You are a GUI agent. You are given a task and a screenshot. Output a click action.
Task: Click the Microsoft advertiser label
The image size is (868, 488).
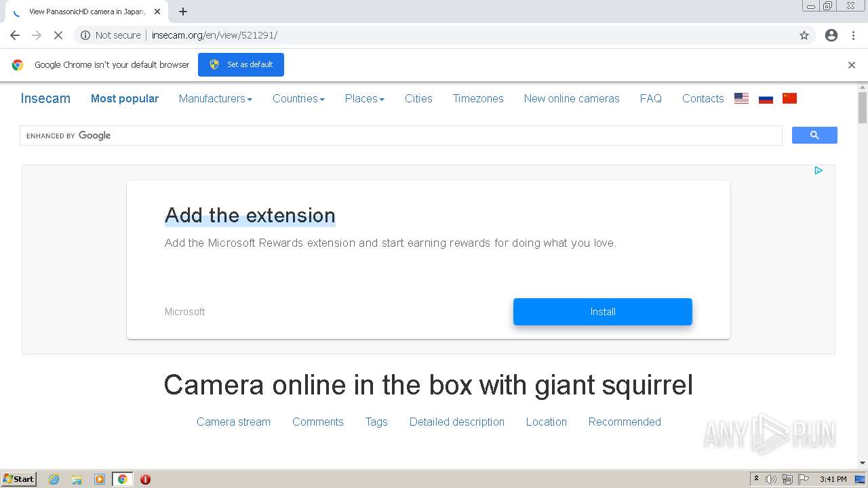[x=184, y=312]
